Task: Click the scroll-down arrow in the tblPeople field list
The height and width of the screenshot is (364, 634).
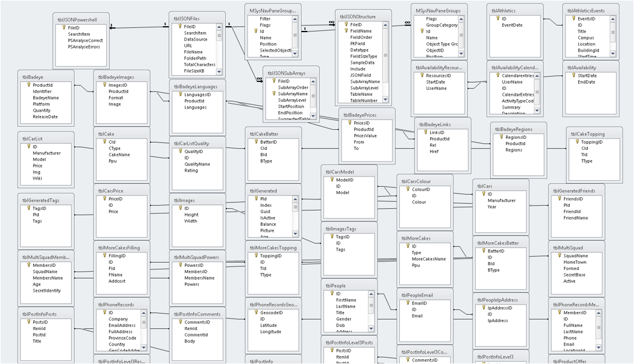Action: pyautogui.click(x=371, y=328)
